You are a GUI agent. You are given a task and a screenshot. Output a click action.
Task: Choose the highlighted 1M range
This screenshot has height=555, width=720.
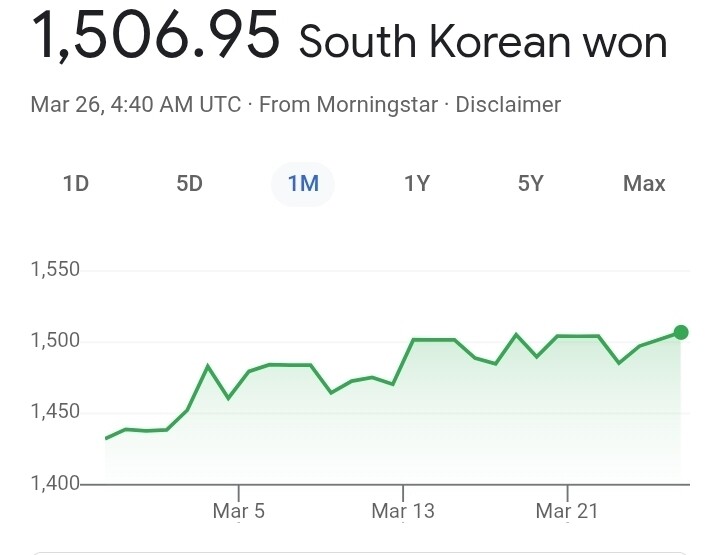(303, 184)
